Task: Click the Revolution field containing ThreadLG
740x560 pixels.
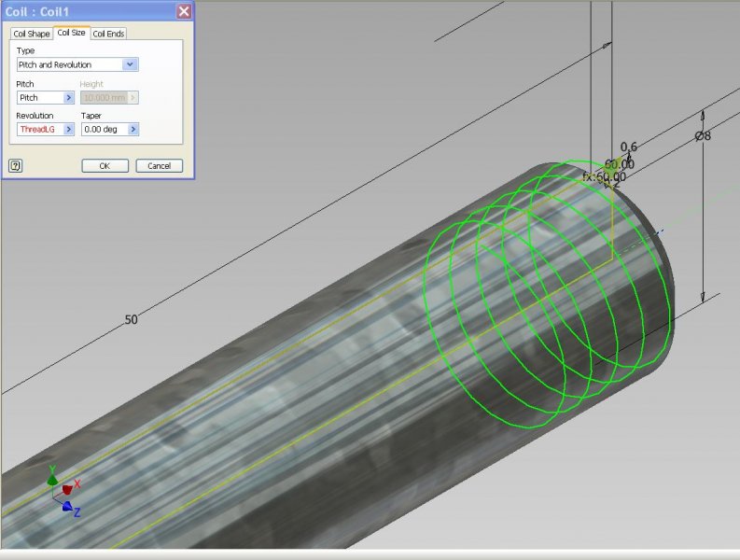Action: (x=39, y=130)
